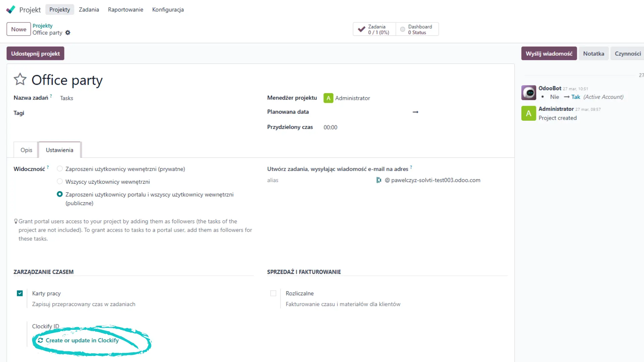
Task: Click the Projekt app logo icon
Action: (11, 9)
